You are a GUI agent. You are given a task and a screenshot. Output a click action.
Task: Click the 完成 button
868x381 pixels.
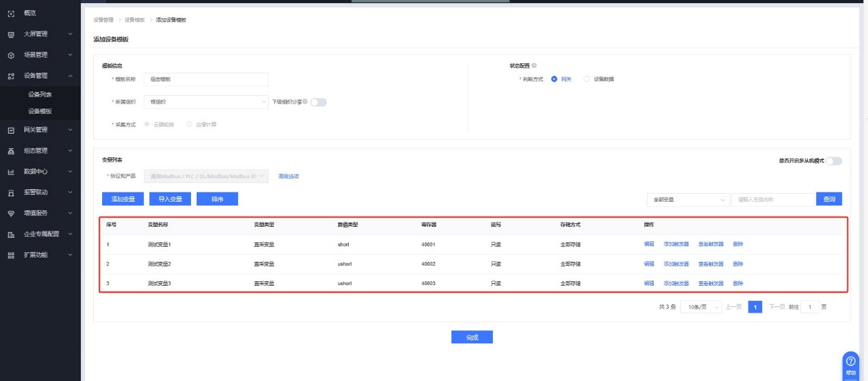pyautogui.click(x=472, y=337)
